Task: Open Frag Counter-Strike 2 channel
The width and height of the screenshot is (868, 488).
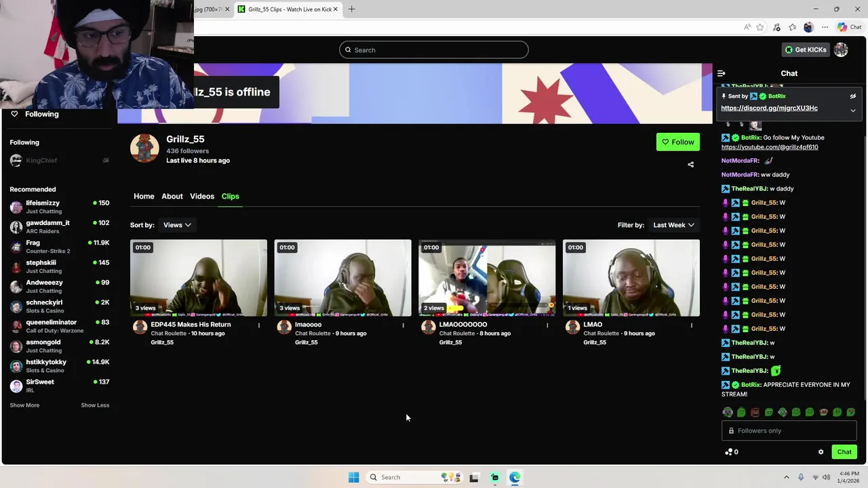Action: click(60, 247)
